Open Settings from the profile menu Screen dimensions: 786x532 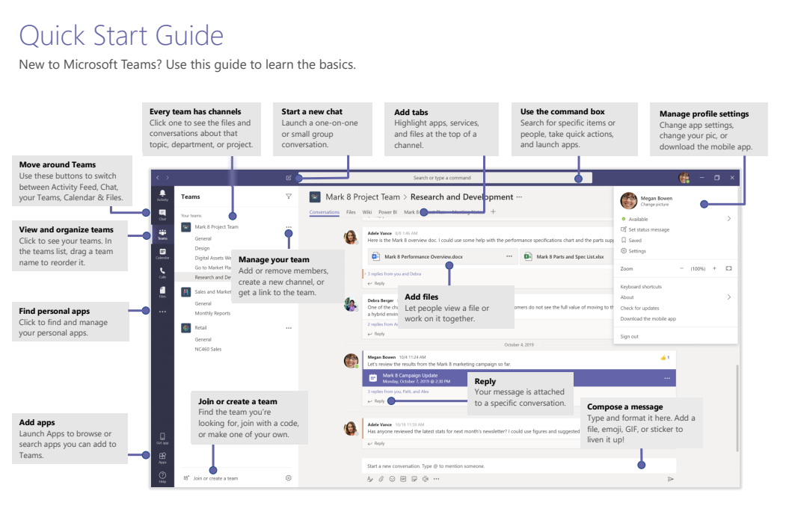(x=633, y=251)
